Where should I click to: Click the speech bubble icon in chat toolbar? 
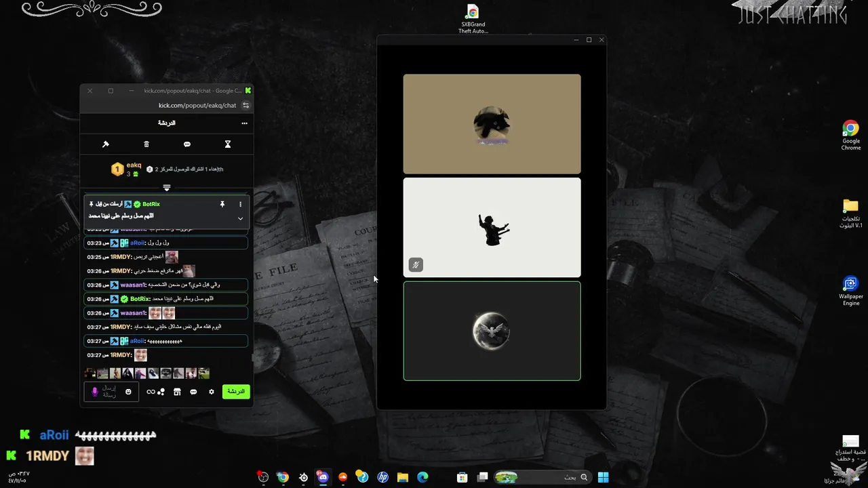[187, 144]
